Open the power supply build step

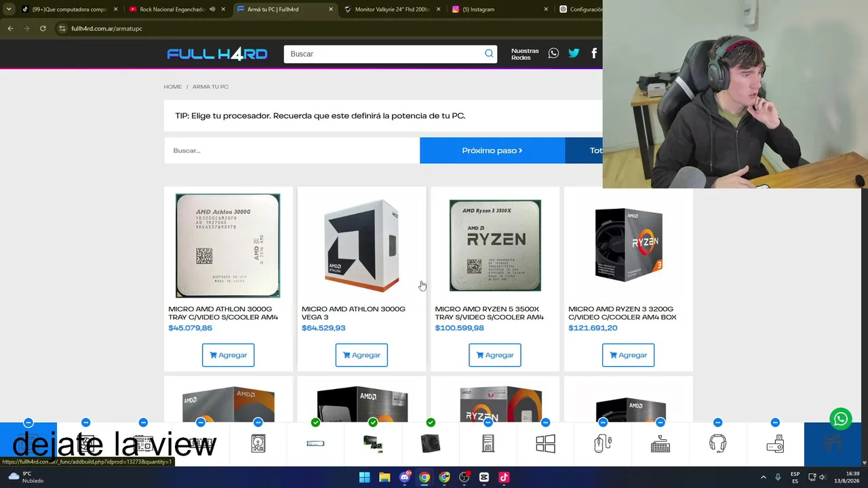(431, 444)
